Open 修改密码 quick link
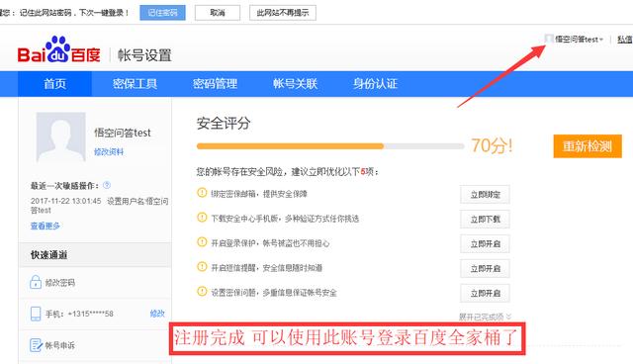This screenshot has width=633, height=364. (59, 283)
